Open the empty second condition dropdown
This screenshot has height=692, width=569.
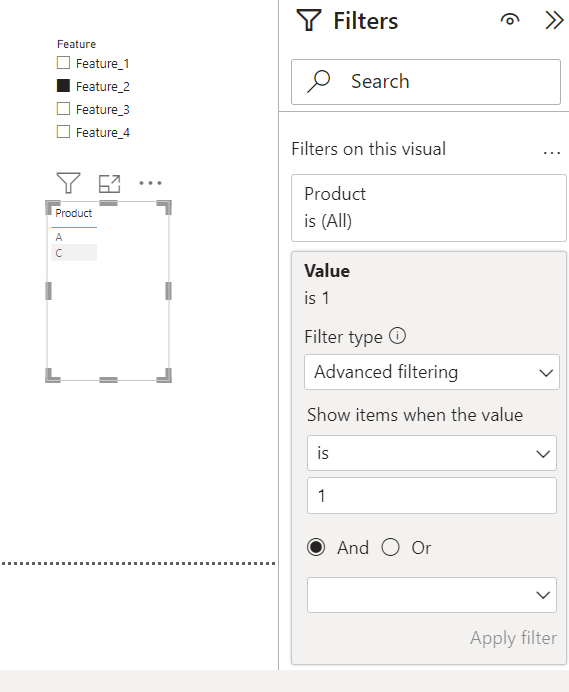[432, 595]
